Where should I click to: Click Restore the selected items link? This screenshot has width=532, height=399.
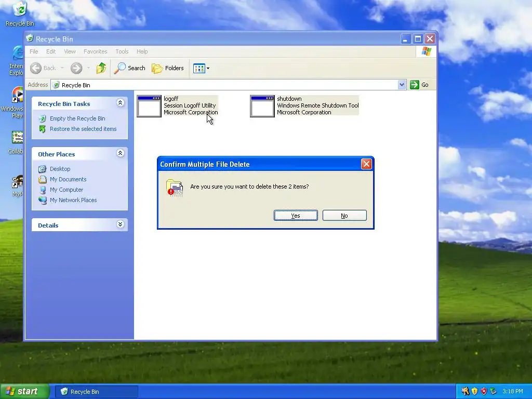point(83,129)
